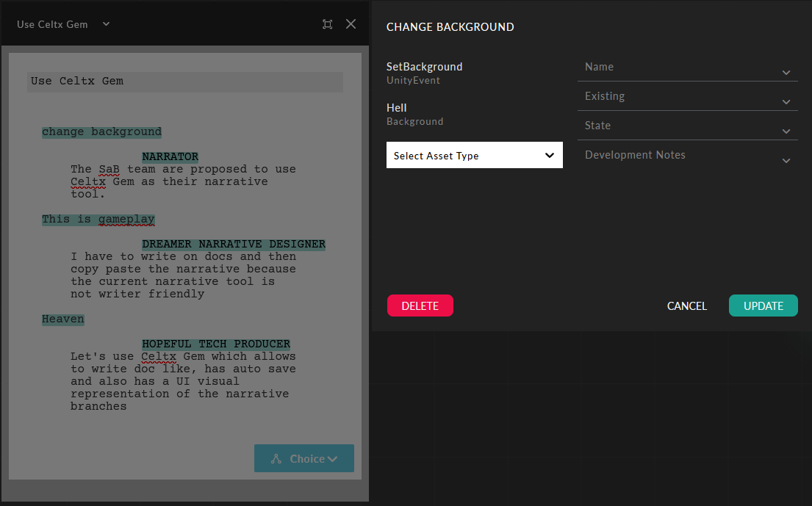Open the Choice branch button menu
This screenshot has height=506, width=812.
click(304, 458)
